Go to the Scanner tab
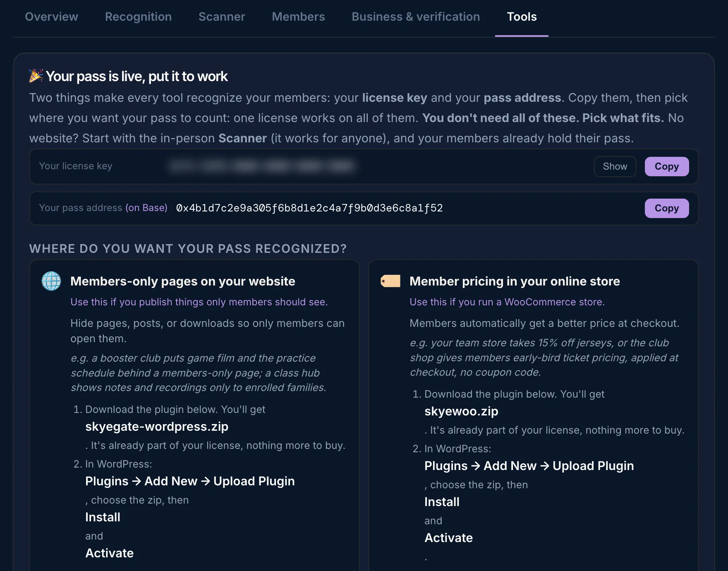 click(222, 17)
